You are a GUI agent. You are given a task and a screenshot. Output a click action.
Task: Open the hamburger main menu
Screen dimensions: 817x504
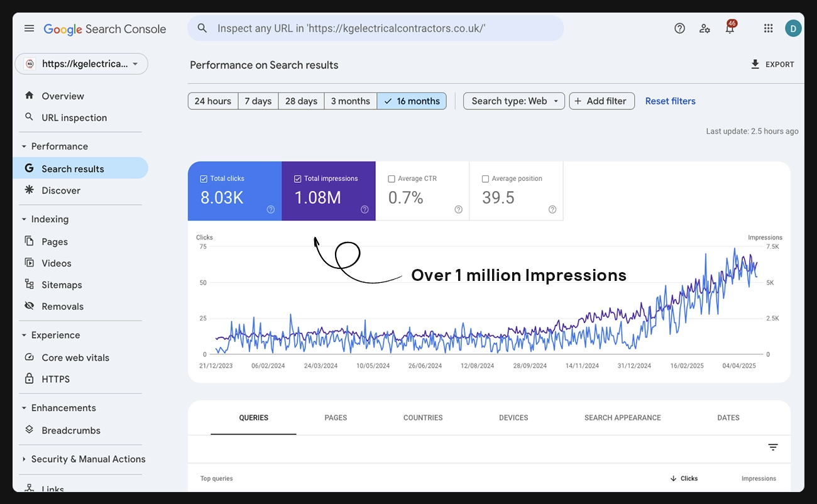29,28
